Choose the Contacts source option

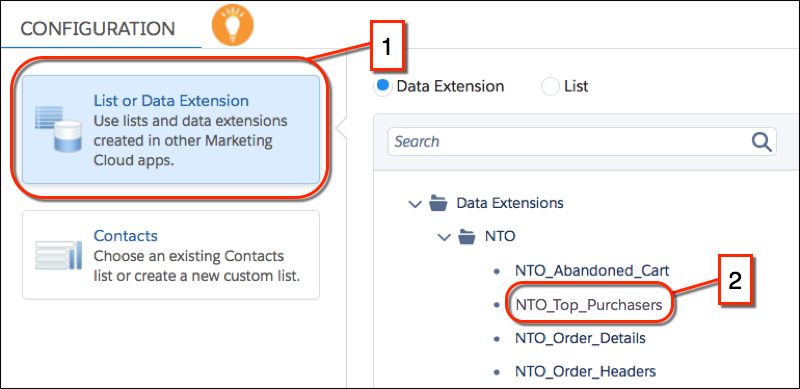point(171,255)
